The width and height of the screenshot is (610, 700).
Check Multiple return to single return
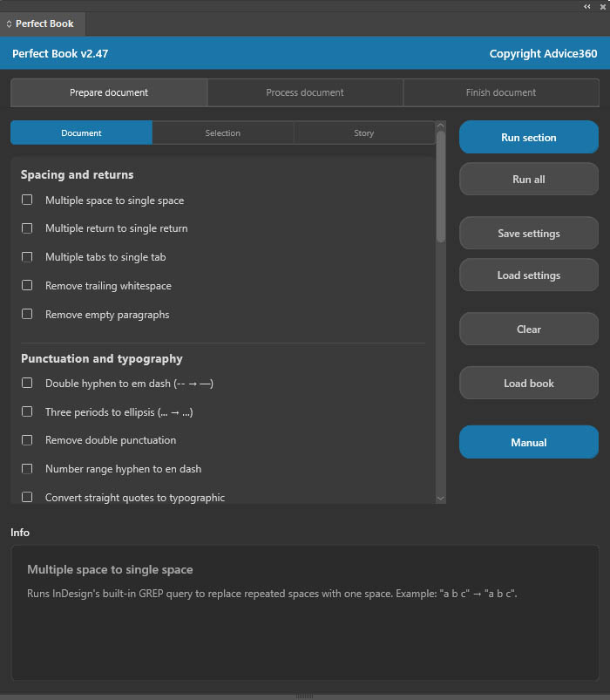pyautogui.click(x=27, y=228)
